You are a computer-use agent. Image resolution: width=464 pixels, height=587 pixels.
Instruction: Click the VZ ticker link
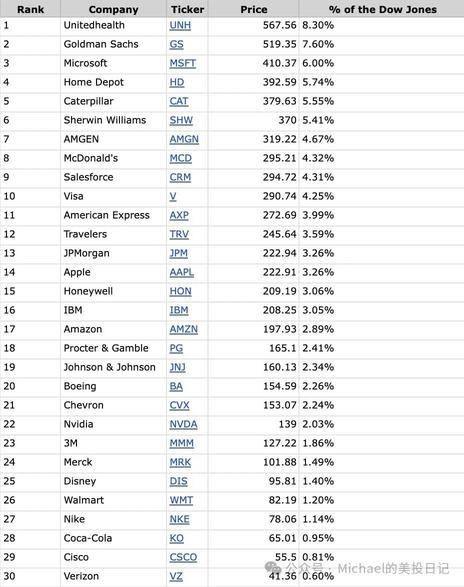176,576
